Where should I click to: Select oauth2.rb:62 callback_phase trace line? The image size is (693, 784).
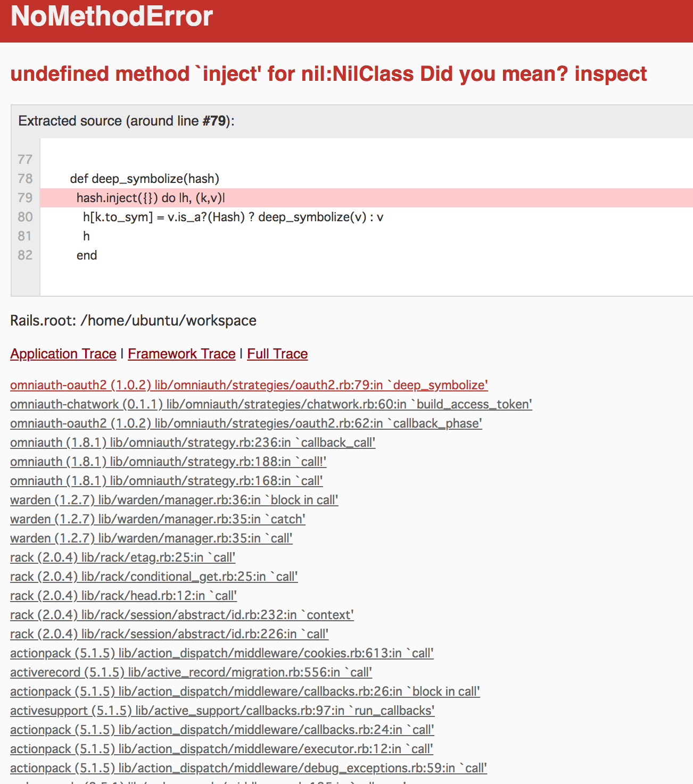(x=246, y=423)
